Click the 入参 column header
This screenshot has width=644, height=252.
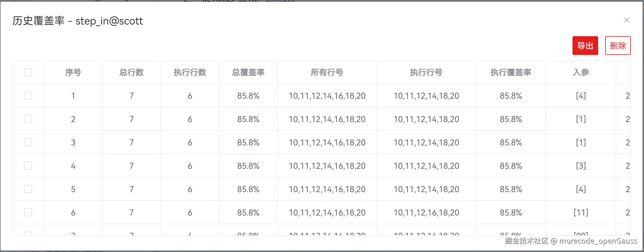click(x=581, y=72)
